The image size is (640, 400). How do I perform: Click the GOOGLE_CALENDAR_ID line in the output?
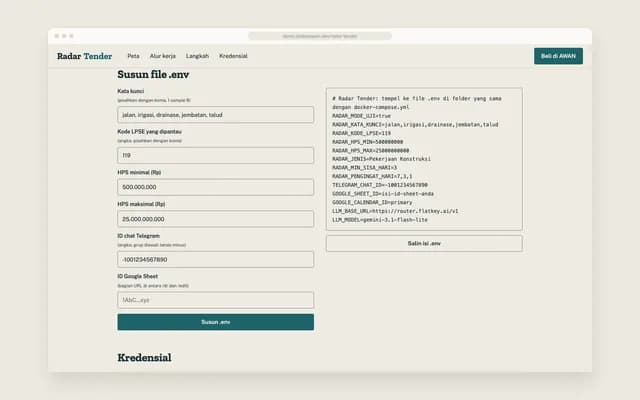coord(372,202)
